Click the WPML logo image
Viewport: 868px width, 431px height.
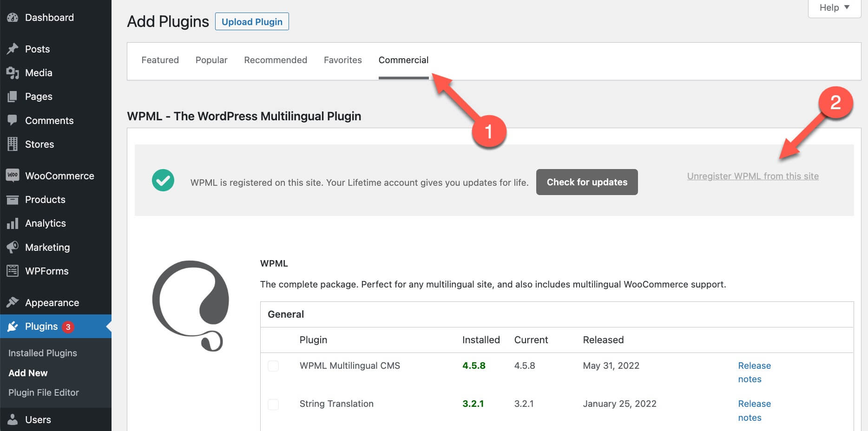point(191,306)
